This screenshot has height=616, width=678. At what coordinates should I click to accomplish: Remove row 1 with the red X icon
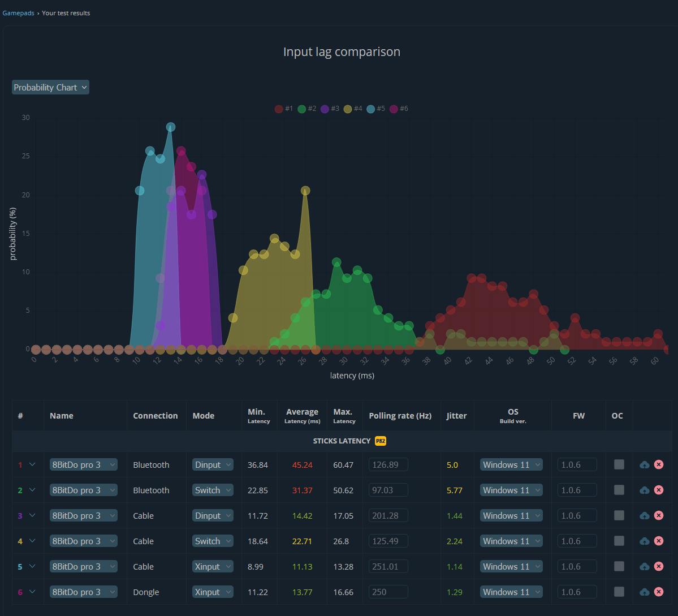(x=659, y=464)
